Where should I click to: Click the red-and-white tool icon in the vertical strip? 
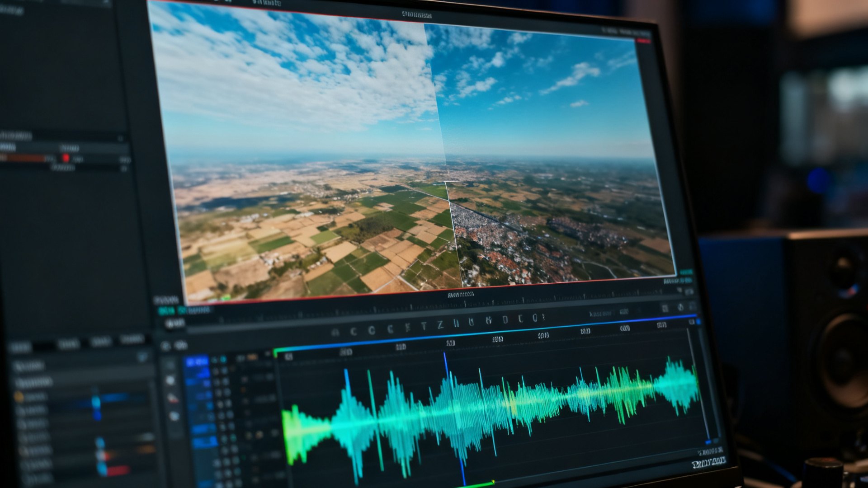pyautogui.click(x=172, y=399)
